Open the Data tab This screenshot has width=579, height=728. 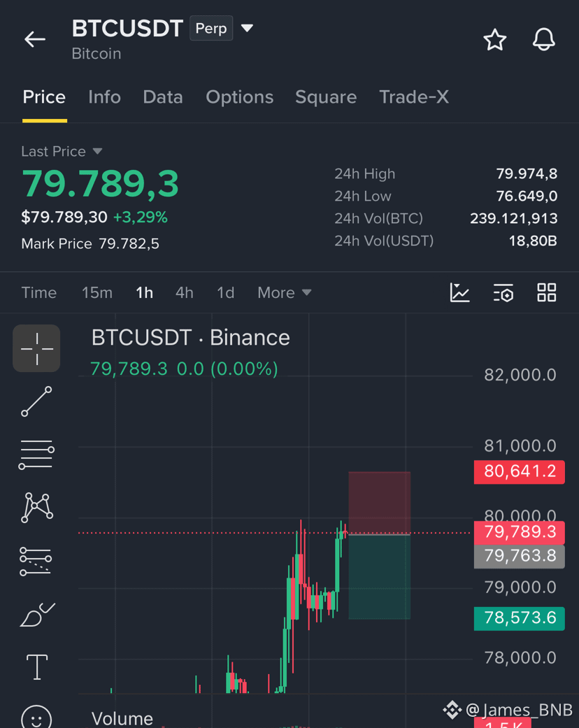pyautogui.click(x=163, y=97)
